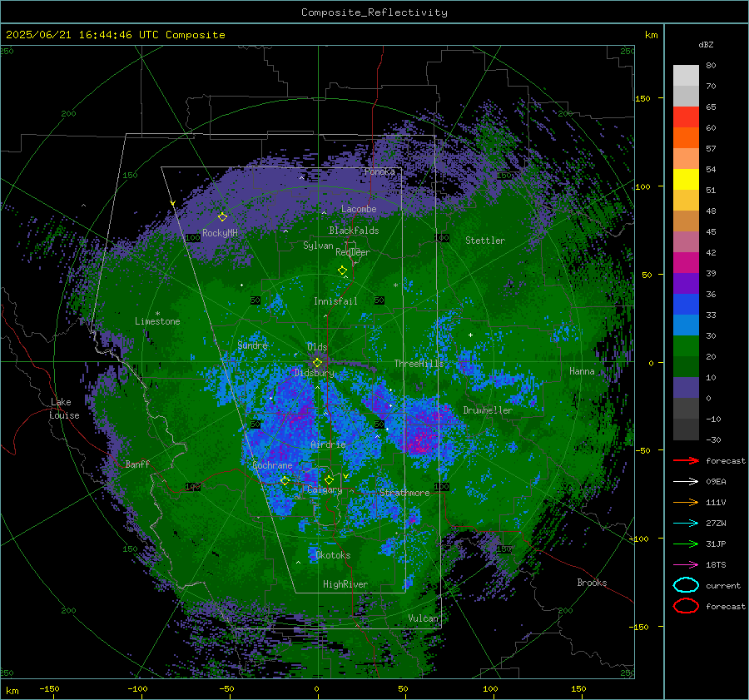
Task: Select the bright yellow 51-54 dBZ swatch
Action: [686, 179]
